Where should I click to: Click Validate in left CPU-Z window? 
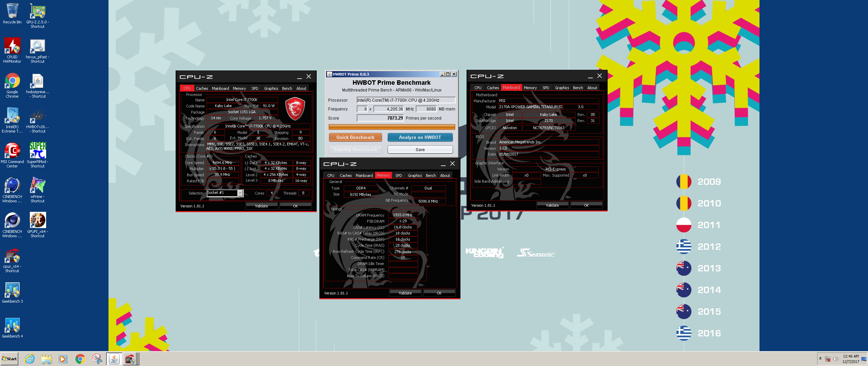pyautogui.click(x=261, y=206)
